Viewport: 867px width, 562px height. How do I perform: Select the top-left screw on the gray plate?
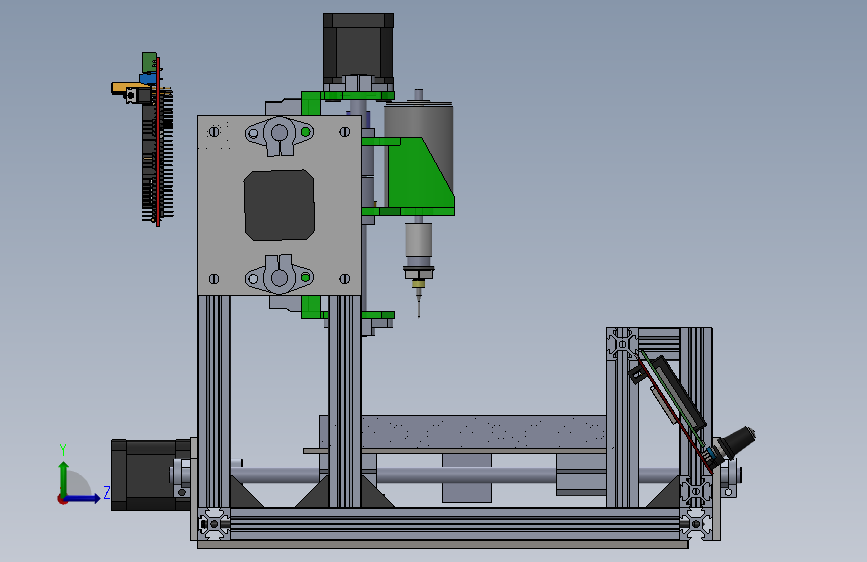click(214, 132)
